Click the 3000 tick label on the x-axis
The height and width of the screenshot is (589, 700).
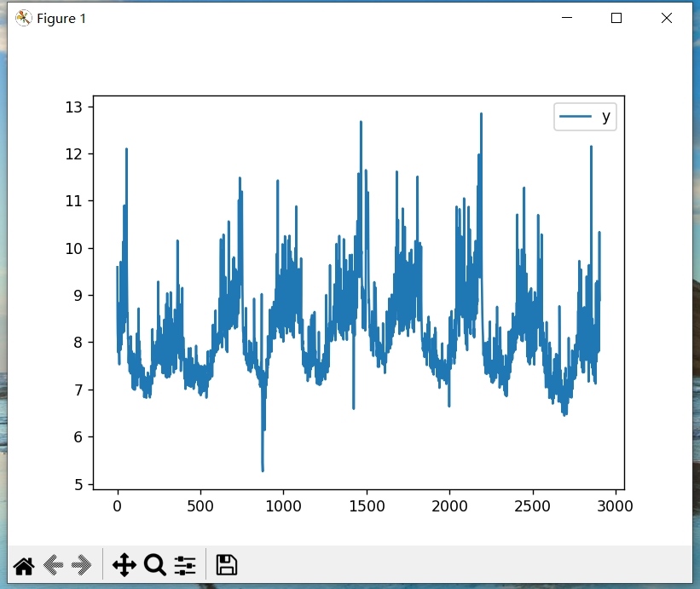coord(615,506)
